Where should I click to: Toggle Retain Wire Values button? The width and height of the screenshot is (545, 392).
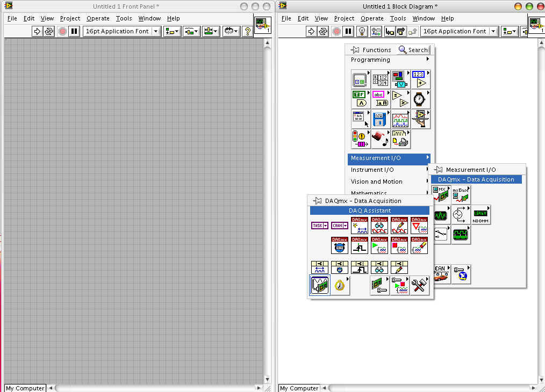click(376, 31)
